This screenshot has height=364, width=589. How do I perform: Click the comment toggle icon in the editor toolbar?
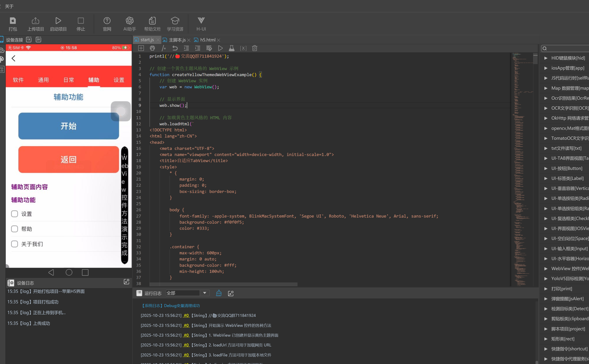(x=164, y=48)
